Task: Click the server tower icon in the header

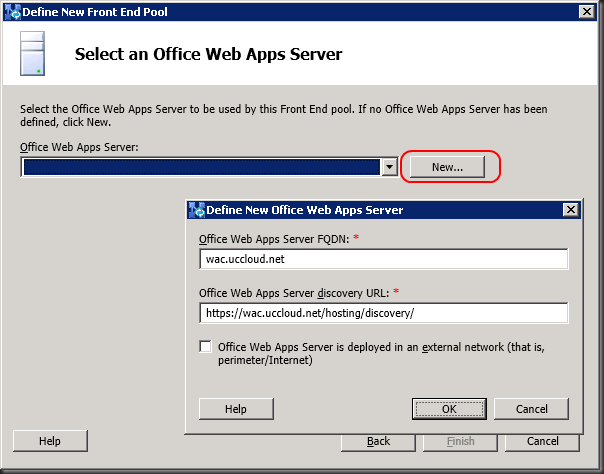Action: pyautogui.click(x=32, y=54)
